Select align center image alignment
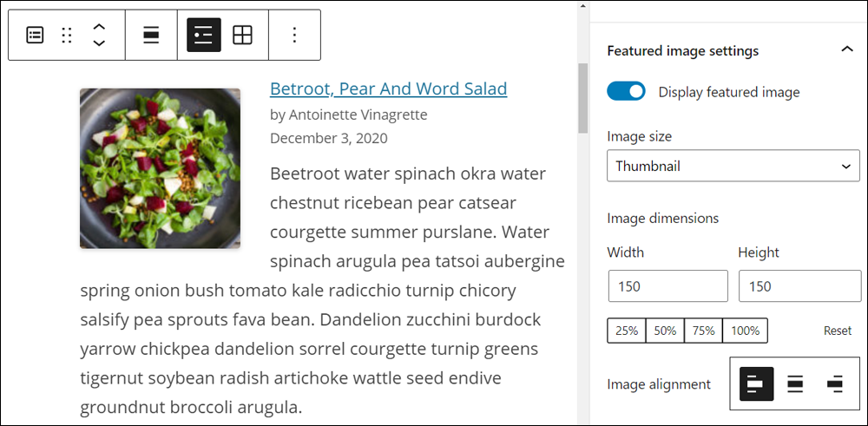This screenshot has height=426, width=868. (795, 384)
